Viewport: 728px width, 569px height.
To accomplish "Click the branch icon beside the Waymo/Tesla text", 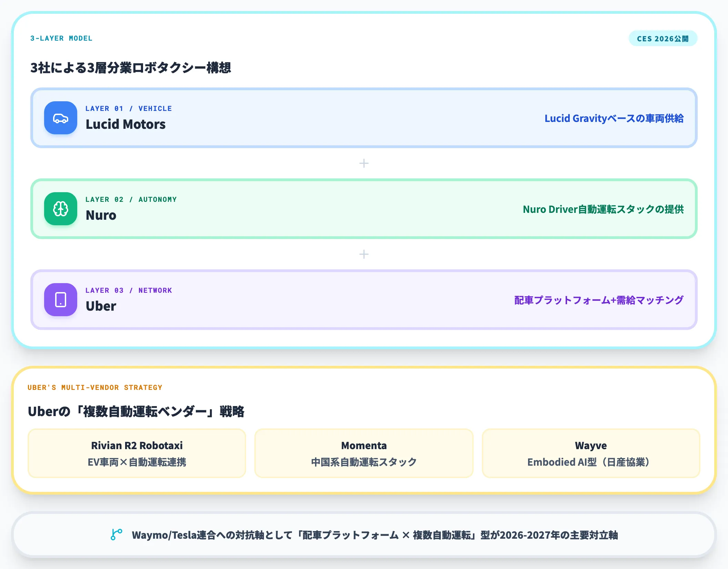I will click(x=117, y=535).
